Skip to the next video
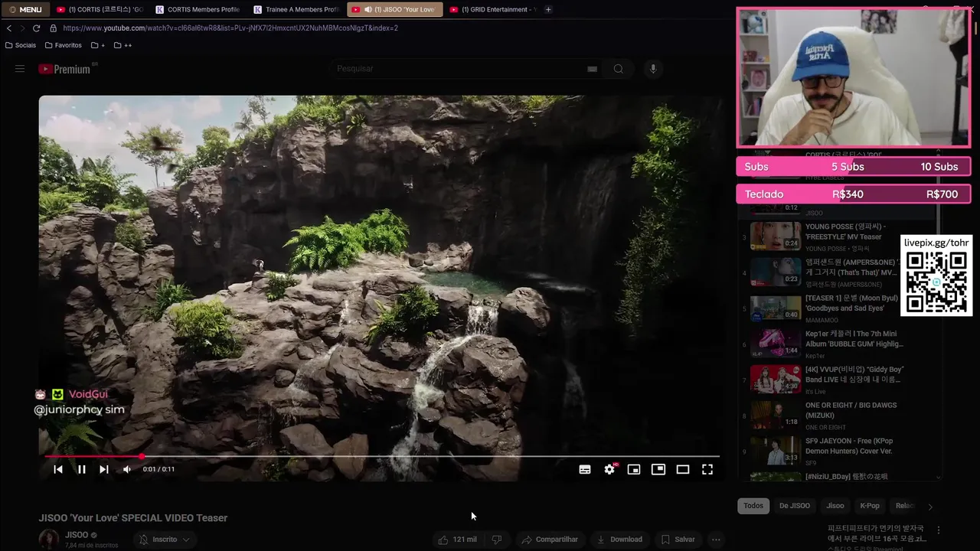980x551 pixels. [104, 469]
